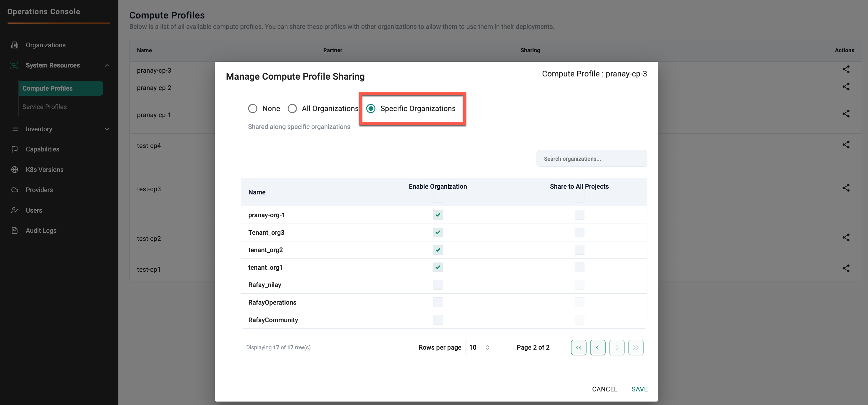Open Capabilities via flag icon

[14, 149]
